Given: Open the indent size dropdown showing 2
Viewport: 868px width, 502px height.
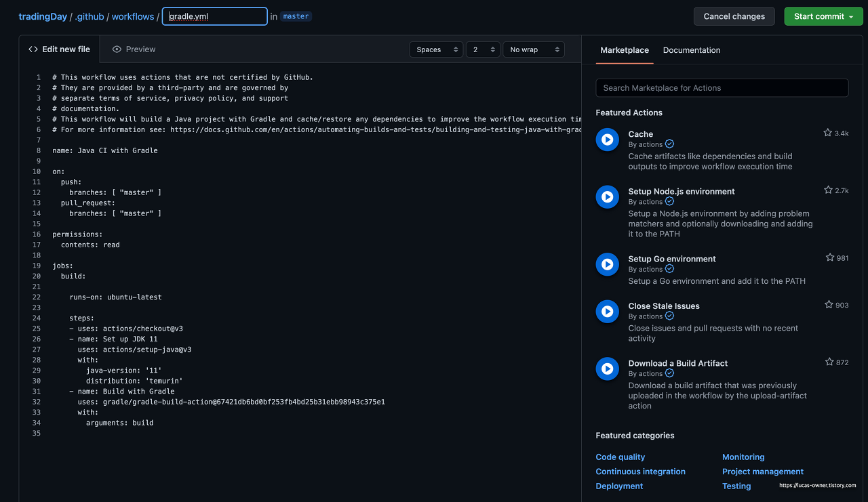Looking at the screenshot, I should tap(483, 49).
